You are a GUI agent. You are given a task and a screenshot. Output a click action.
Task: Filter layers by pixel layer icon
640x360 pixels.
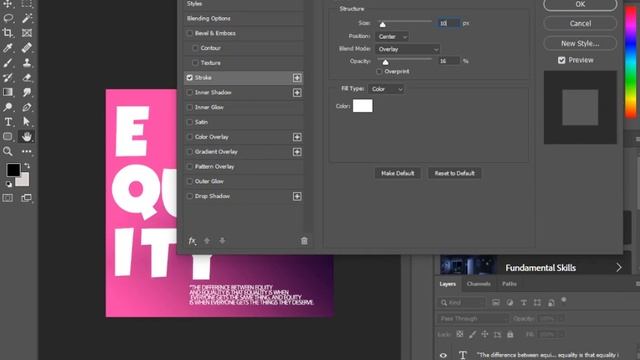point(496,302)
